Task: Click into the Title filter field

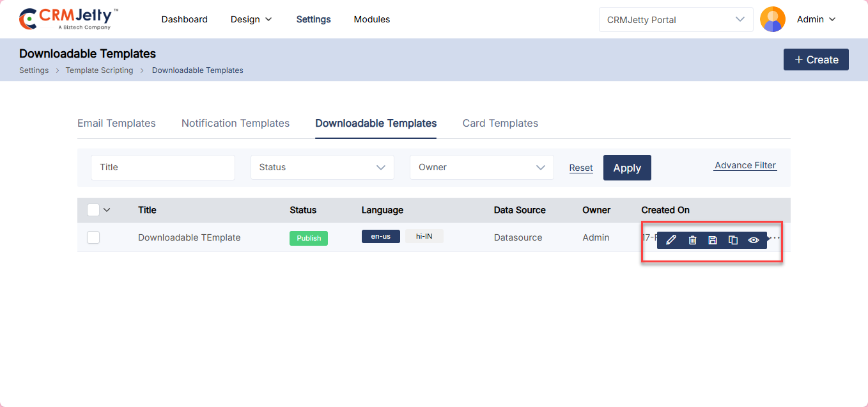Action: click(162, 167)
